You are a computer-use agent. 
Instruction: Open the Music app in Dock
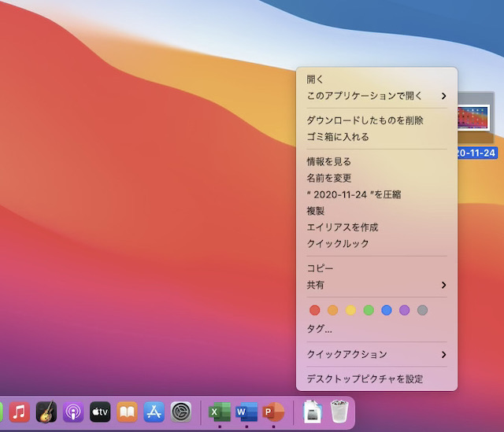point(19,412)
